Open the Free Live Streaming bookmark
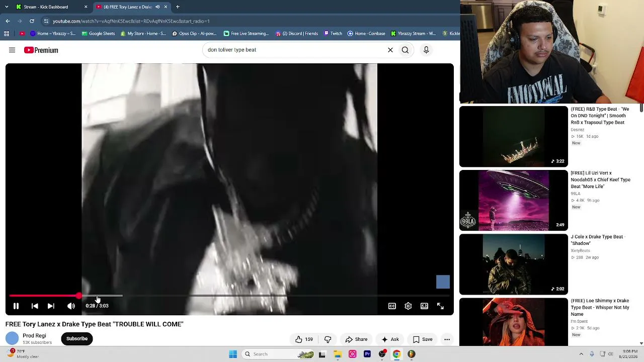 point(247,34)
